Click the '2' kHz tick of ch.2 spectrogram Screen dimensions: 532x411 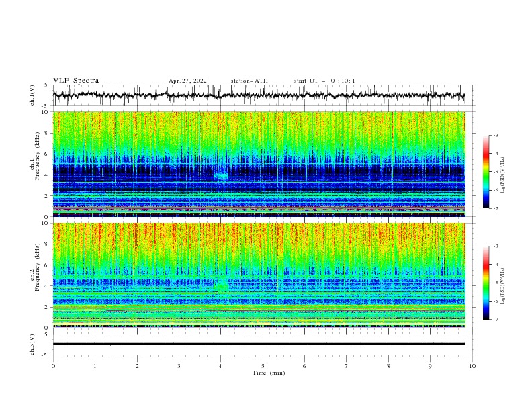[x=47, y=307]
